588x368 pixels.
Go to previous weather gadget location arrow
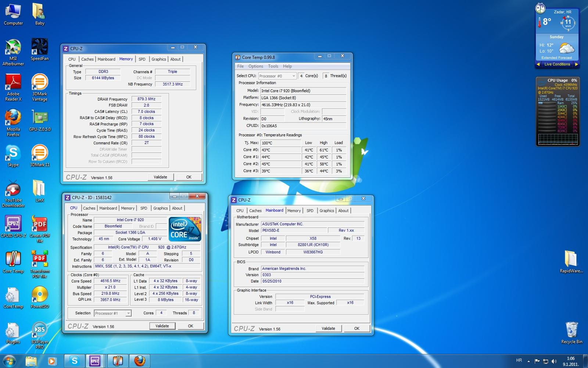538,64
